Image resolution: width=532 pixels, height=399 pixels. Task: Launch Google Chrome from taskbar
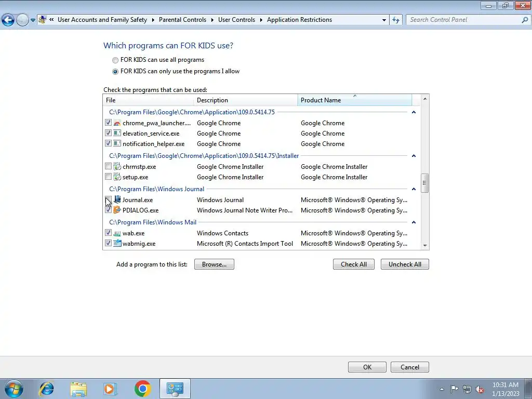tap(142, 389)
